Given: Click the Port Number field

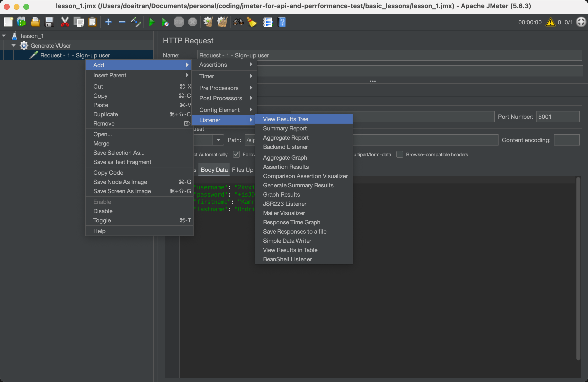Looking at the screenshot, I should [x=558, y=117].
